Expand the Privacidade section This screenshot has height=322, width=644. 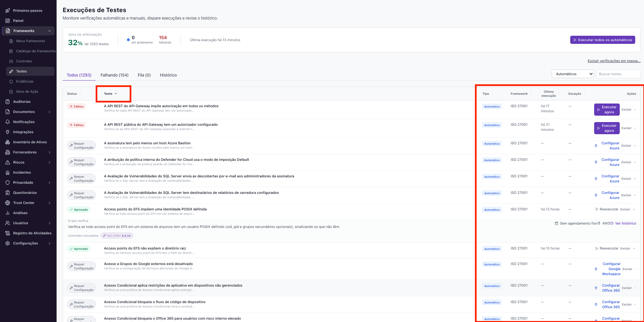point(50,182)
